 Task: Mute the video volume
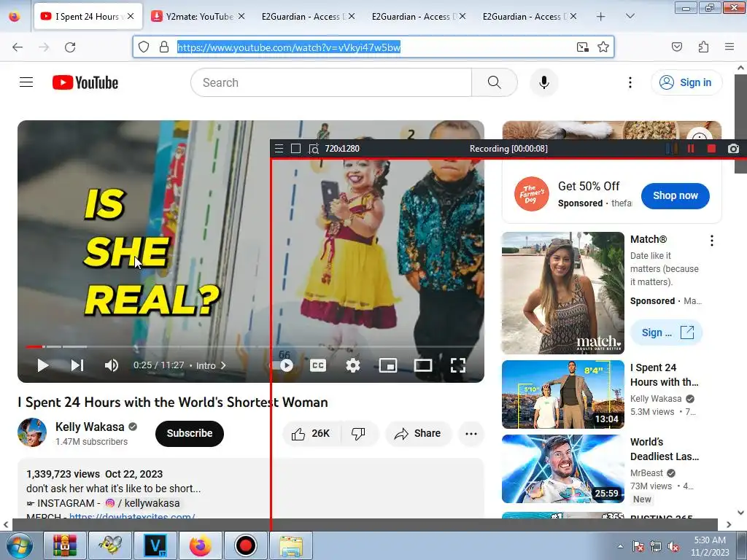click(x=111, y=365)
